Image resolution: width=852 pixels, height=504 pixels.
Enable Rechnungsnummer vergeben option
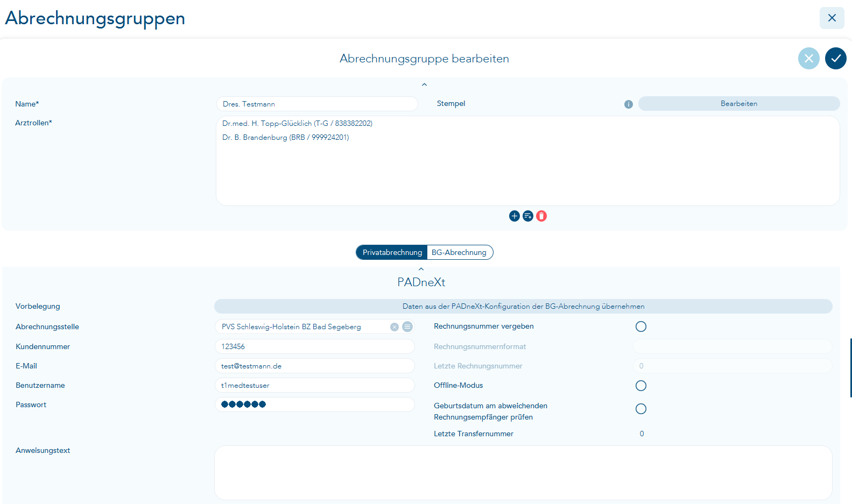tap(640, 326)
